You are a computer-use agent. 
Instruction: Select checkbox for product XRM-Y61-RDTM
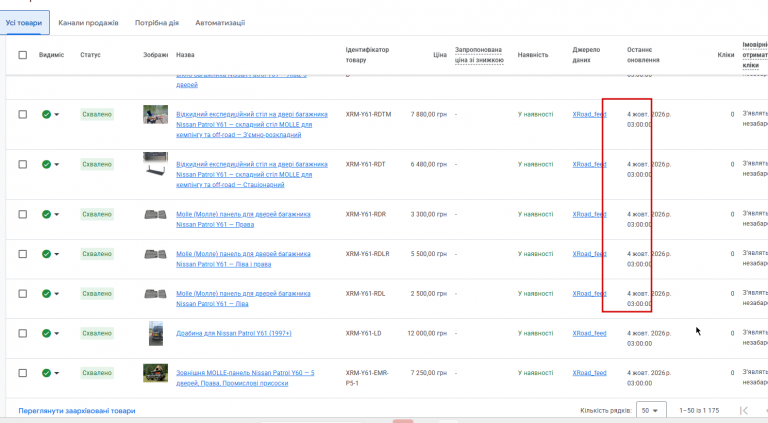click(23, 114)
